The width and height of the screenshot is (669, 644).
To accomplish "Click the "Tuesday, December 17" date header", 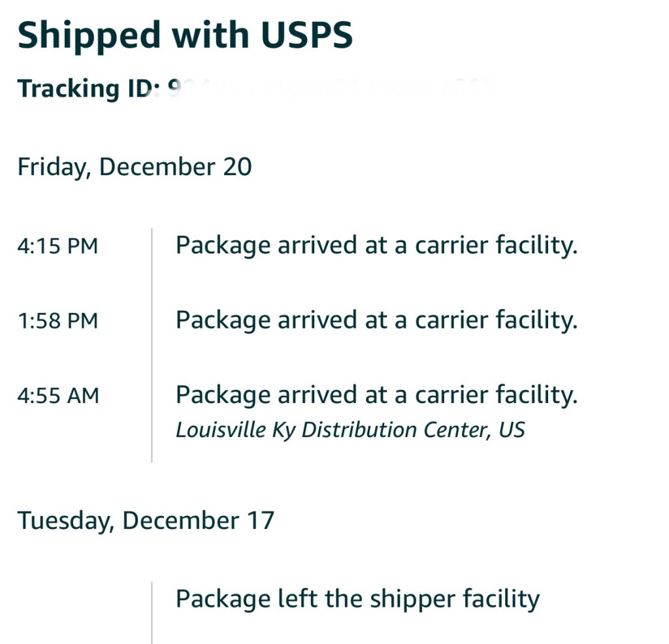I will pyautogui.click(x=145, y=521).
